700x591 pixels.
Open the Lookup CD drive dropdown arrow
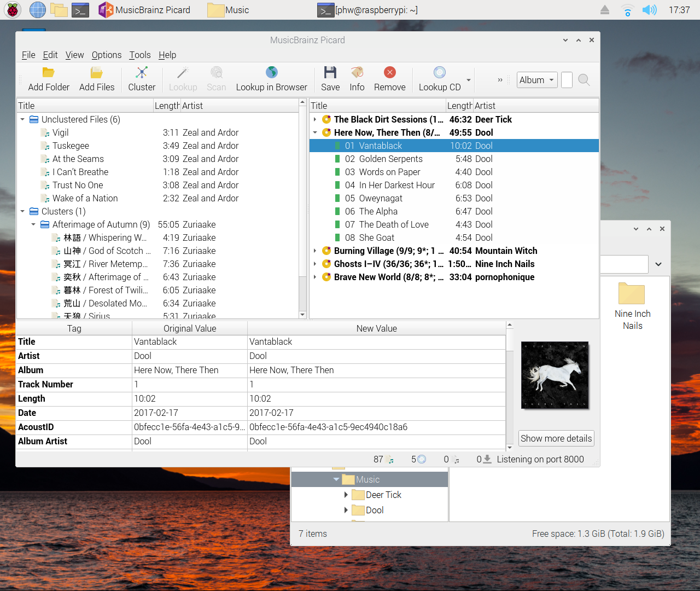(x=469, y=80)
